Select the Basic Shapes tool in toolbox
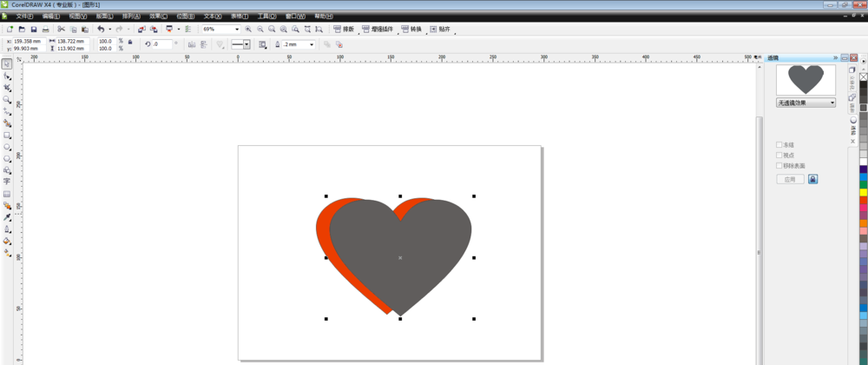 (x=7, y=170)
